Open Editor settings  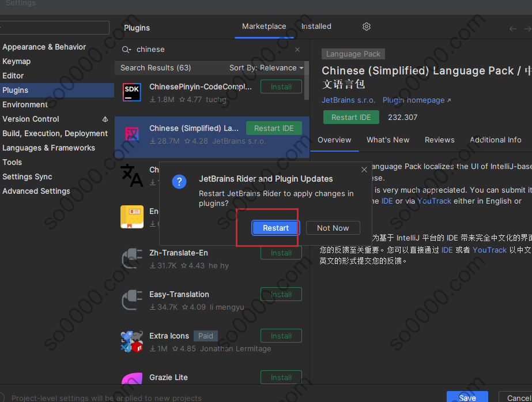pos(13,76)
